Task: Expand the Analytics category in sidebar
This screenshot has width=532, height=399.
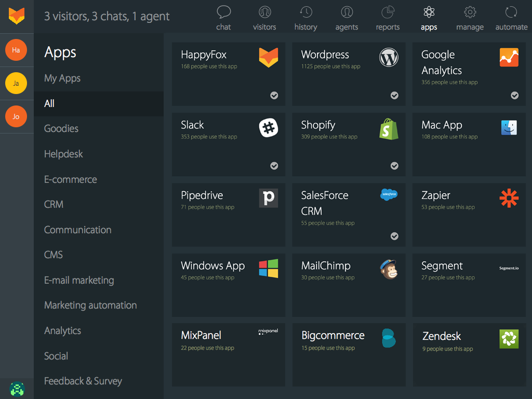Action: coord(62,330)
